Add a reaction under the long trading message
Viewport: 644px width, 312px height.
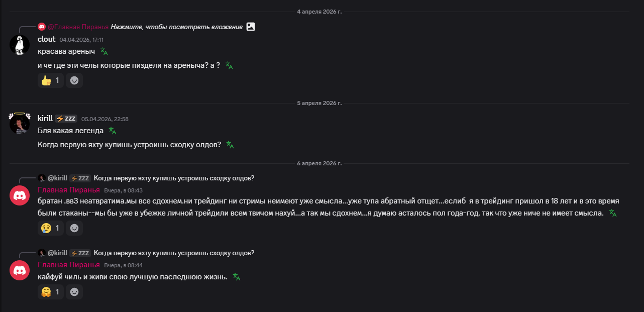click(74, 228)
